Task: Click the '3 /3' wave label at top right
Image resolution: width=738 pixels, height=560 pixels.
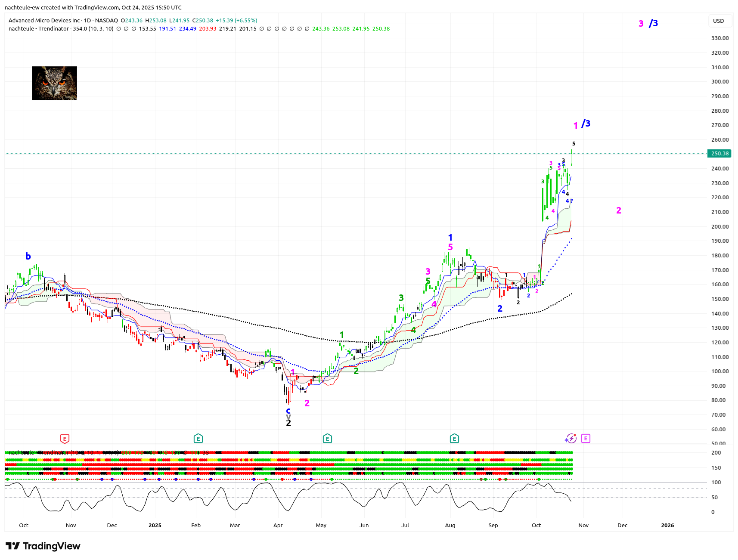Action: (648, 23)
